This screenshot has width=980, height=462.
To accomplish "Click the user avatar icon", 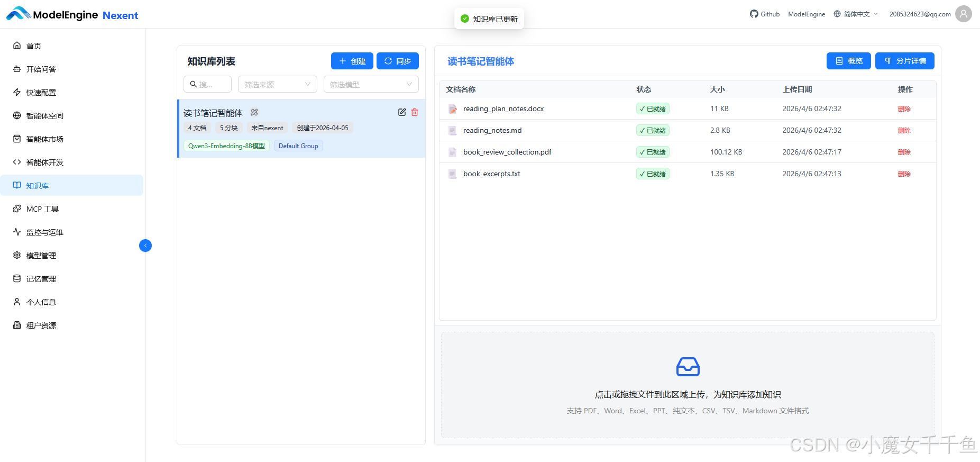I will pos(964,14).
